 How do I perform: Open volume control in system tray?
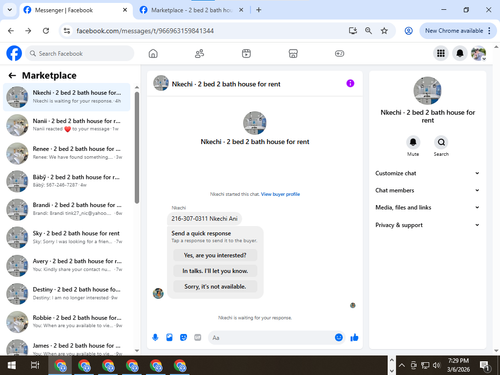436,365
